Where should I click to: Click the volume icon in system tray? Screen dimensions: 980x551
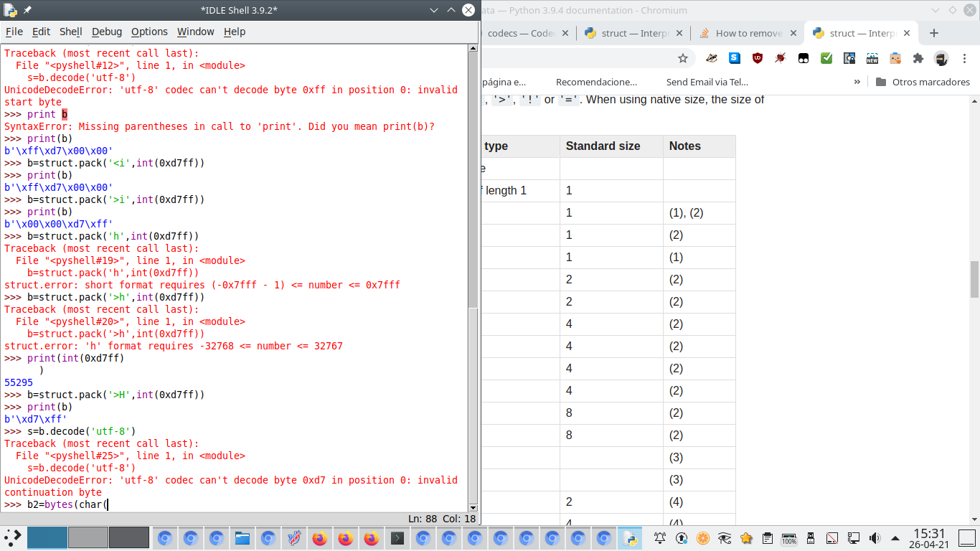(875, 537)
